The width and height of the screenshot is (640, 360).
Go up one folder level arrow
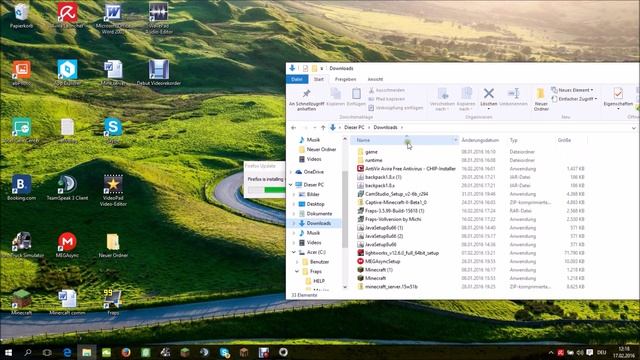point(323,128)
